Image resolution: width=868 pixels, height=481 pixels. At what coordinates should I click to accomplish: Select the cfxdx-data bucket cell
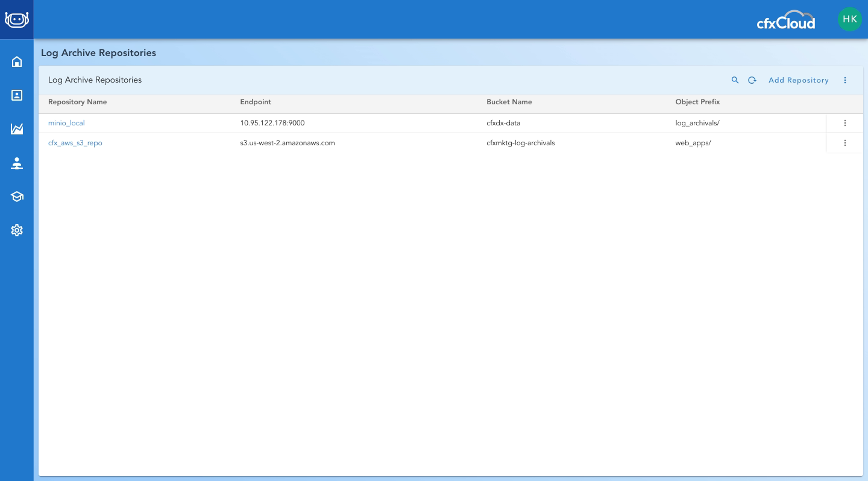pyautogui.click(x=503, y=123)
